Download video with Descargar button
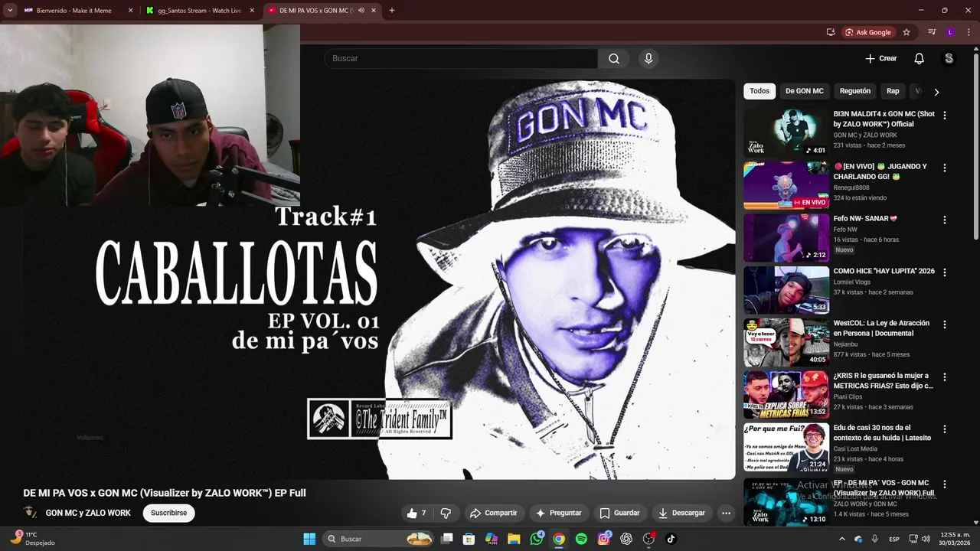This screenshot has width=980, height=551. coord(681,513)
